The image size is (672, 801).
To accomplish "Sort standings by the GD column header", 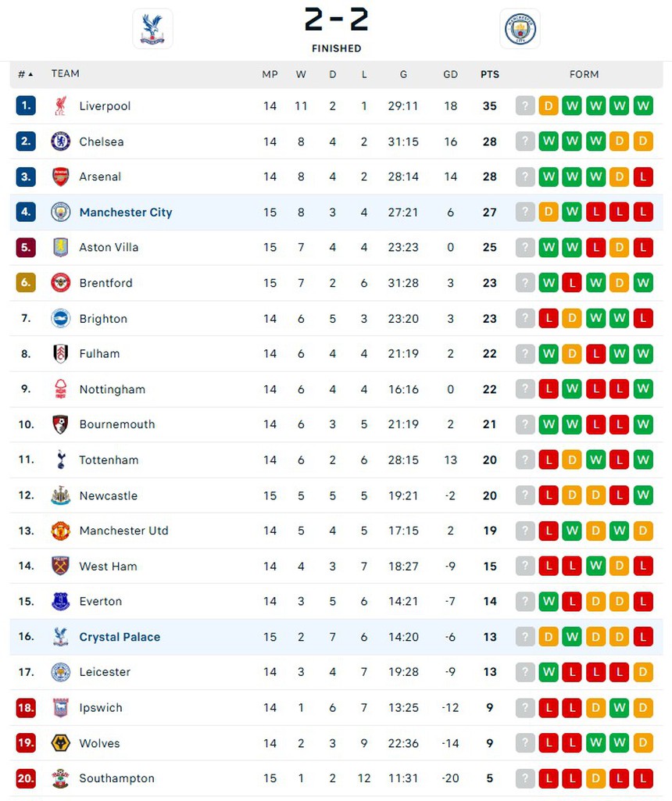I will [x=451, y=73].
